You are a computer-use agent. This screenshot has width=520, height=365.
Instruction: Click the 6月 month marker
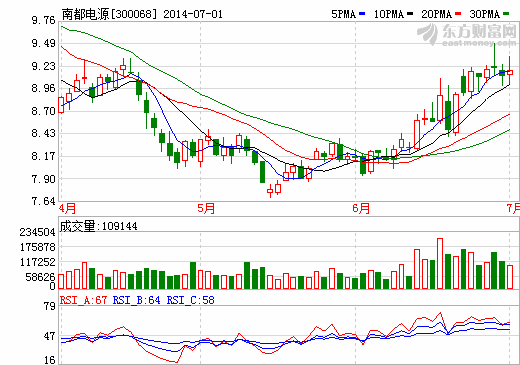[x=361, y=209]
